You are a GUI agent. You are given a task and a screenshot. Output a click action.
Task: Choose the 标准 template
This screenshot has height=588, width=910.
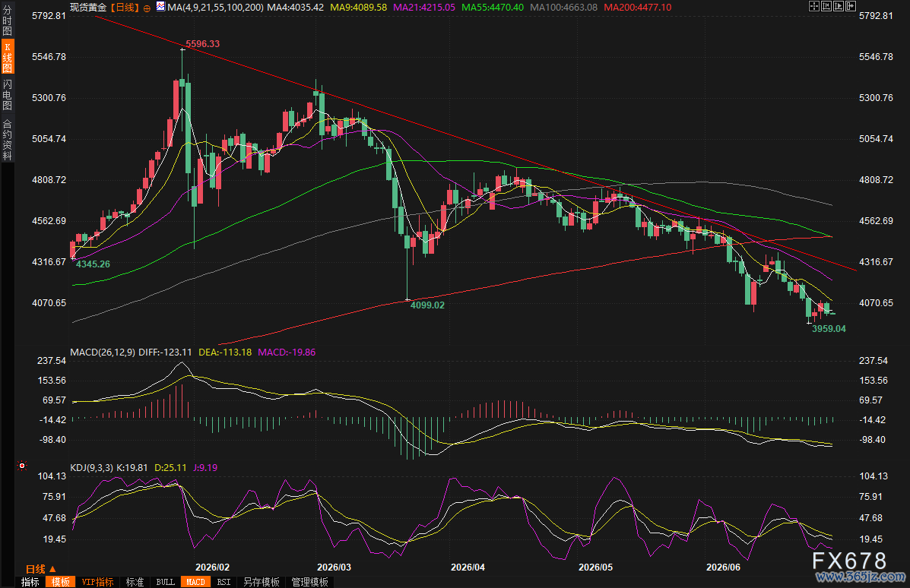coord(135,582)
